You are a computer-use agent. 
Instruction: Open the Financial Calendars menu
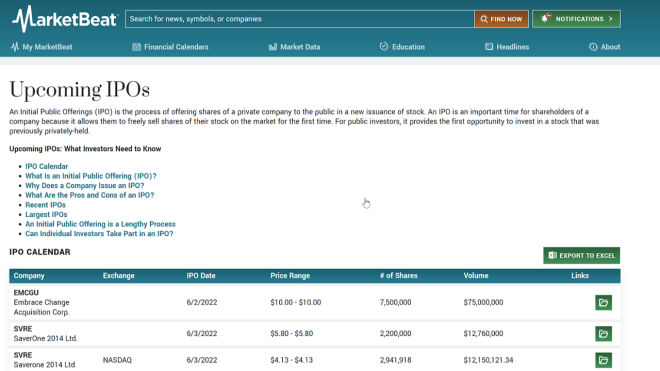[x=170, y=47]
